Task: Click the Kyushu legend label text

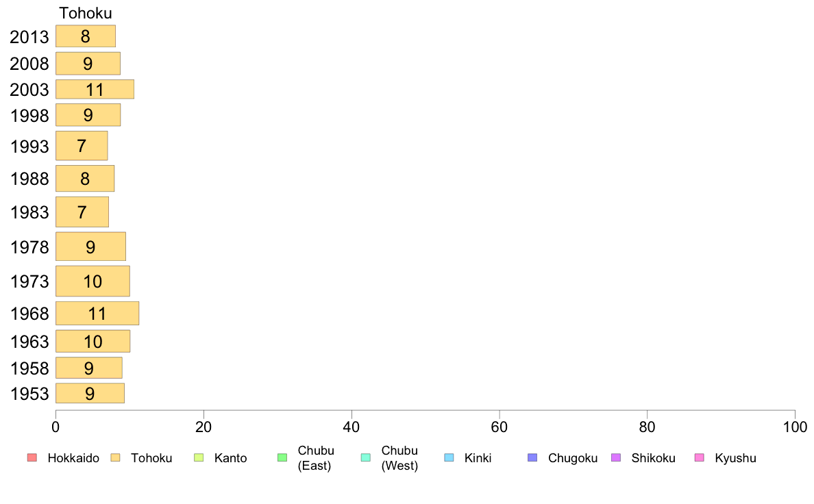Action: [735, 458]
